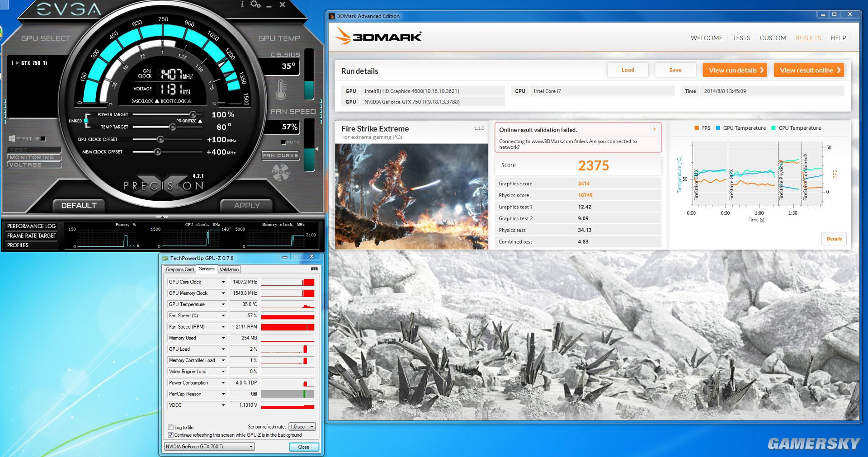Toggle the Auto fan speed checkbox

283,142
